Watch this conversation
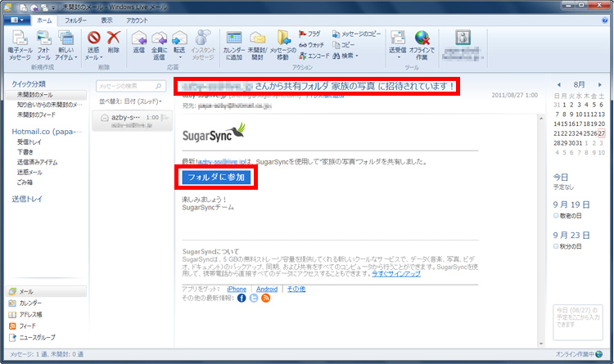 312,45
